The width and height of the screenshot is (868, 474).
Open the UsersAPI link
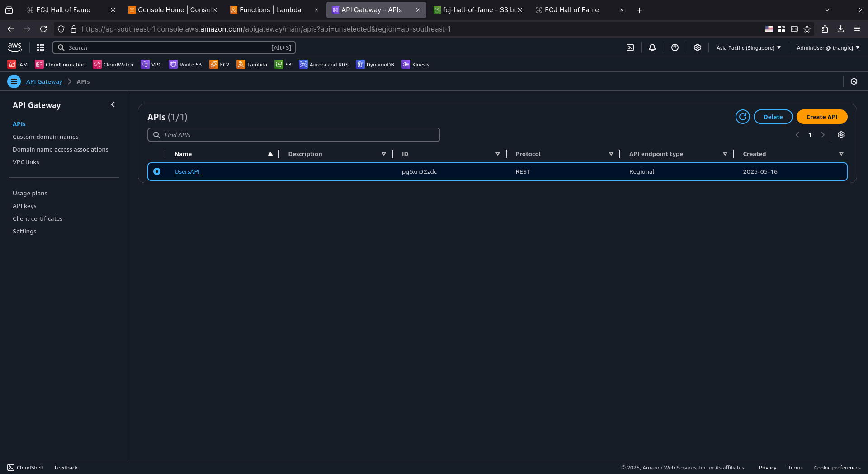[x=187, y=171]
